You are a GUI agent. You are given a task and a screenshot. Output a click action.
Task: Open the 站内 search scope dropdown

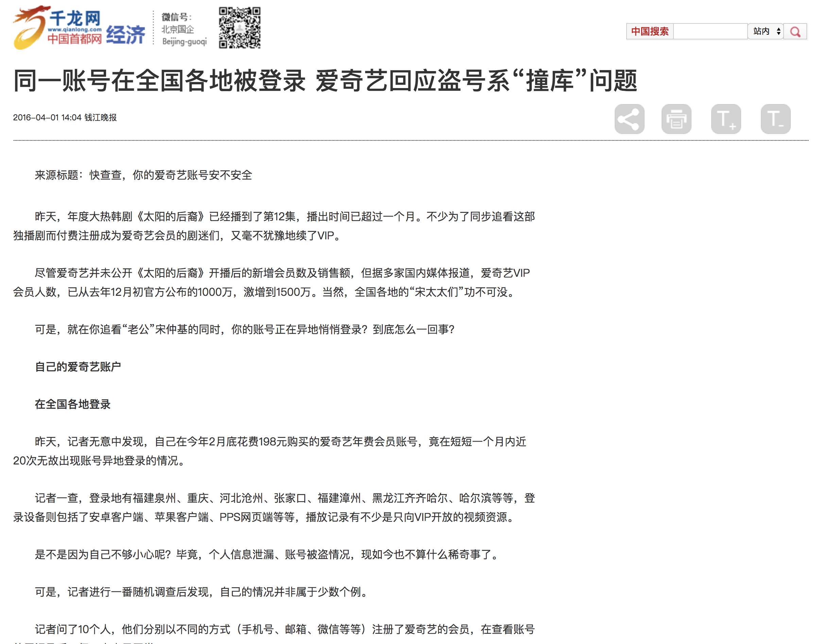[x=766, y=31]
